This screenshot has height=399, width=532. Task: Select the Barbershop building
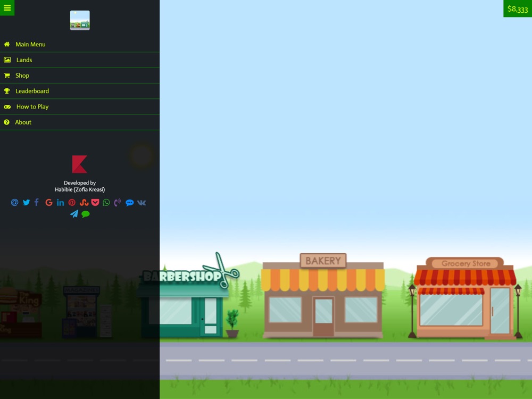(x=189, y=295)
